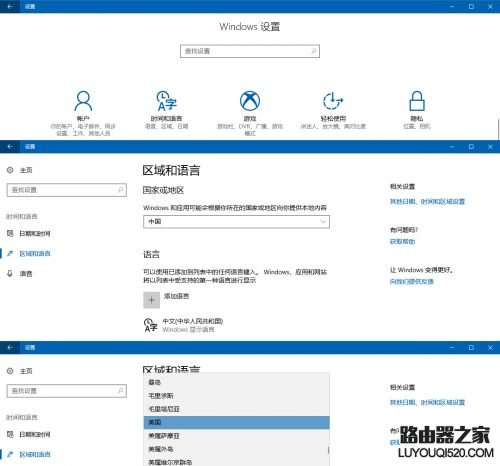Screen dimensions: 500x466
Task: Open 区域和语言 in window with open country list
Action: 35,455
